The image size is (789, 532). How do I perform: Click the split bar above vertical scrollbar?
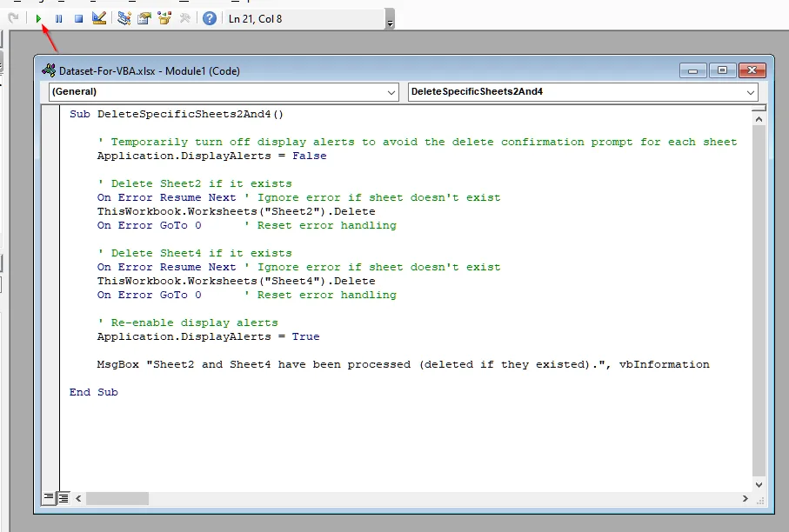[759, 108]
